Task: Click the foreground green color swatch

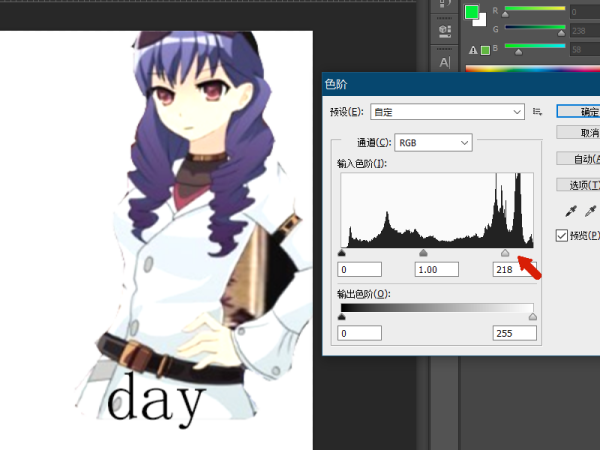Action: coord(471,12)
